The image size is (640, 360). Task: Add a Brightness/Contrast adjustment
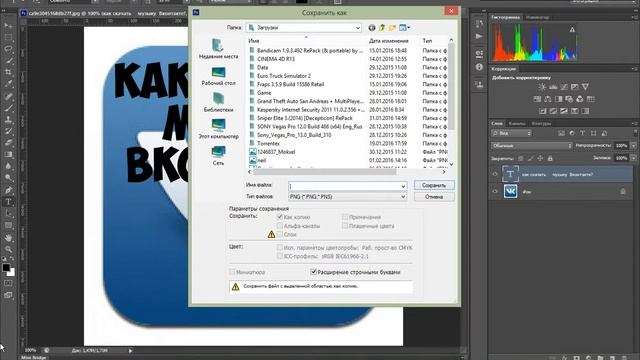[x=542, y=87]
